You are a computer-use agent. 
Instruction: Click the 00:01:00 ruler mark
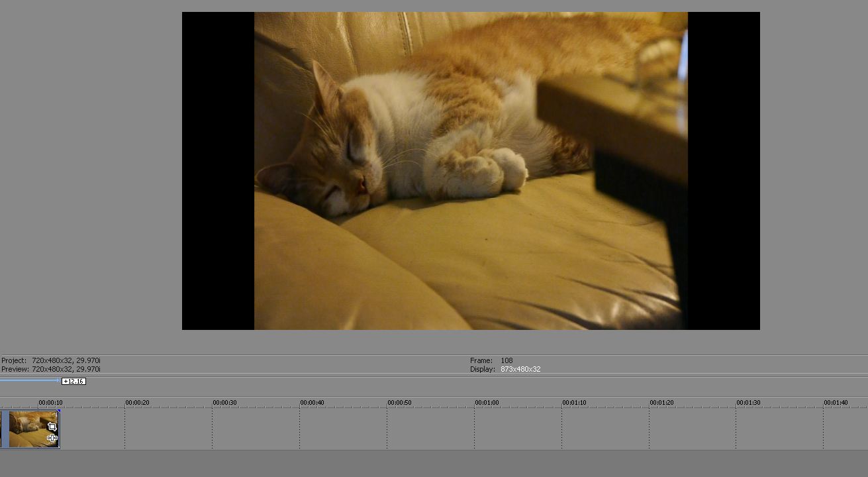tap(487, 402)
